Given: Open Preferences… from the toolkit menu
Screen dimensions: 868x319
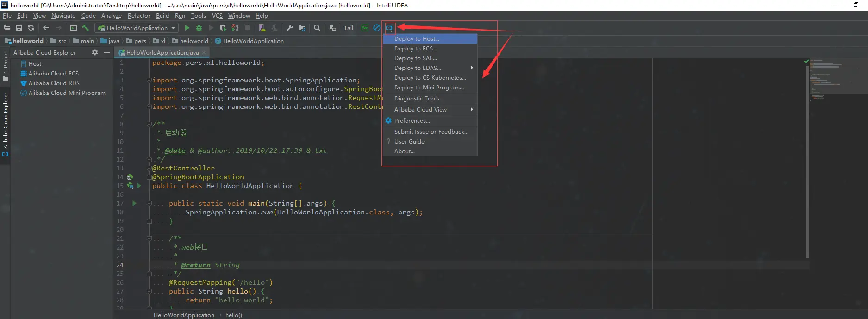Looking at the screenshot, I should point(430,121).
